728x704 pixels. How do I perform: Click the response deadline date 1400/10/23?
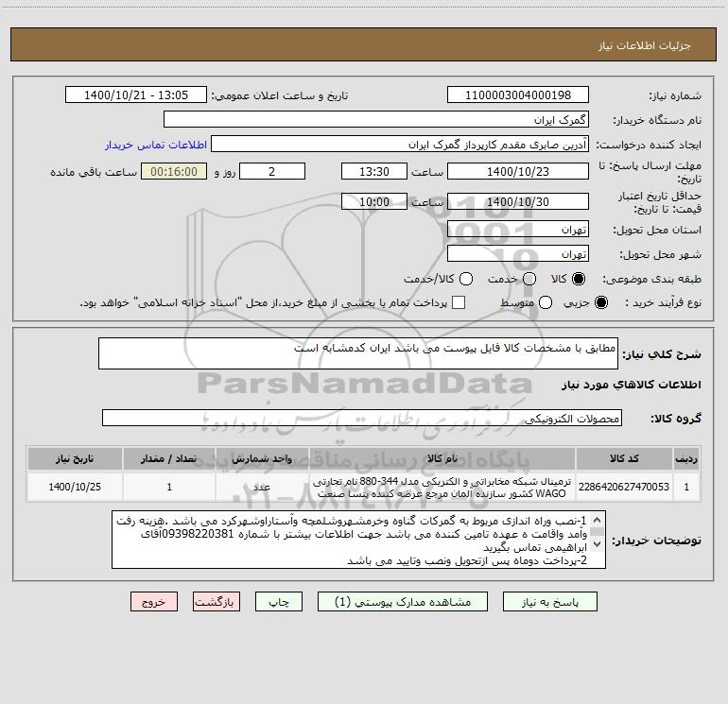point(518,171)
